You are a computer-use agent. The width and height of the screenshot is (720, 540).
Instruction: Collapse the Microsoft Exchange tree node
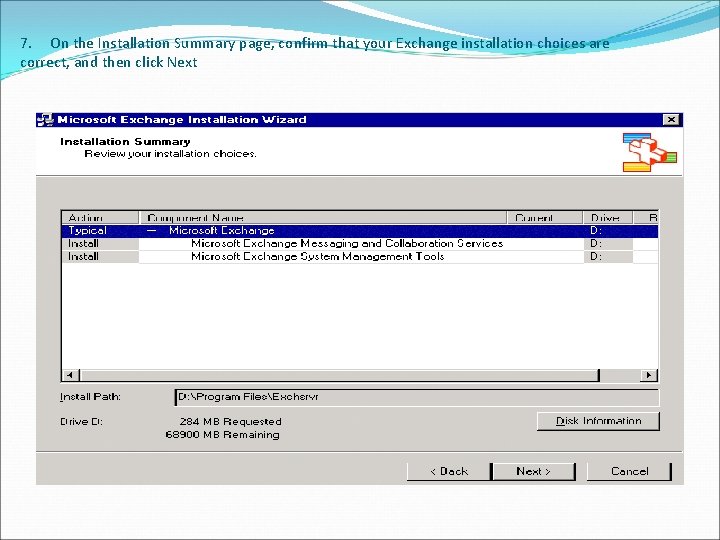click(x=152, y=231)
